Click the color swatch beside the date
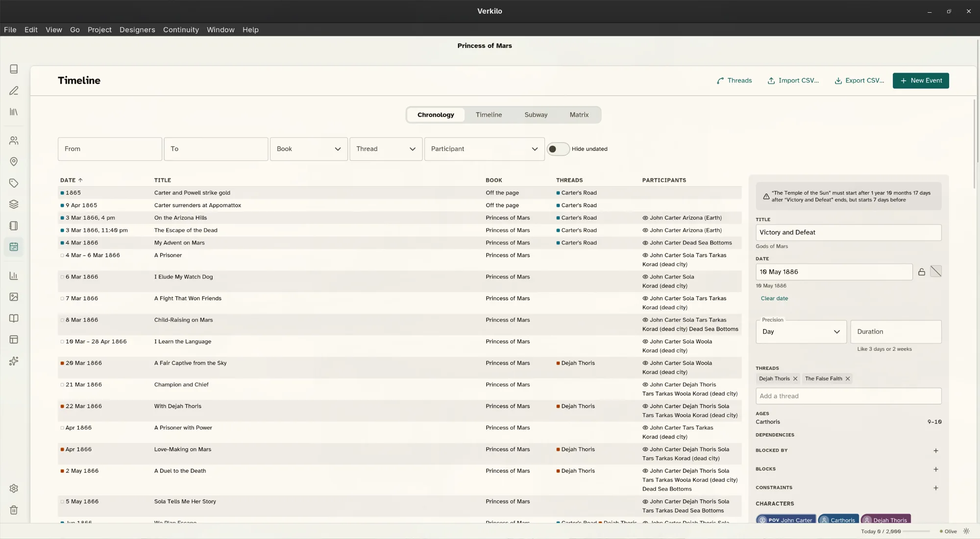Image resolution: width=980 pixels, height=539 pixels. [x=936, y=271]
